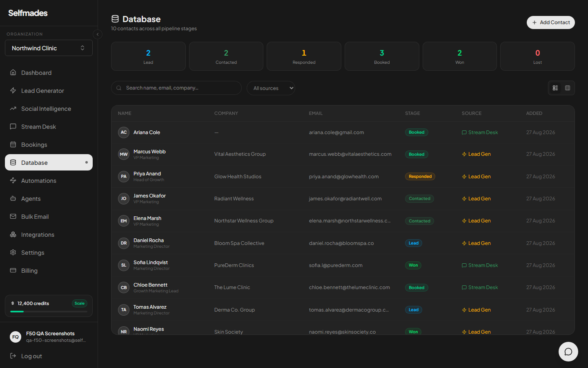Click the Add Contact button
This screenshot has height=368, width=588.
click(551, 22)
